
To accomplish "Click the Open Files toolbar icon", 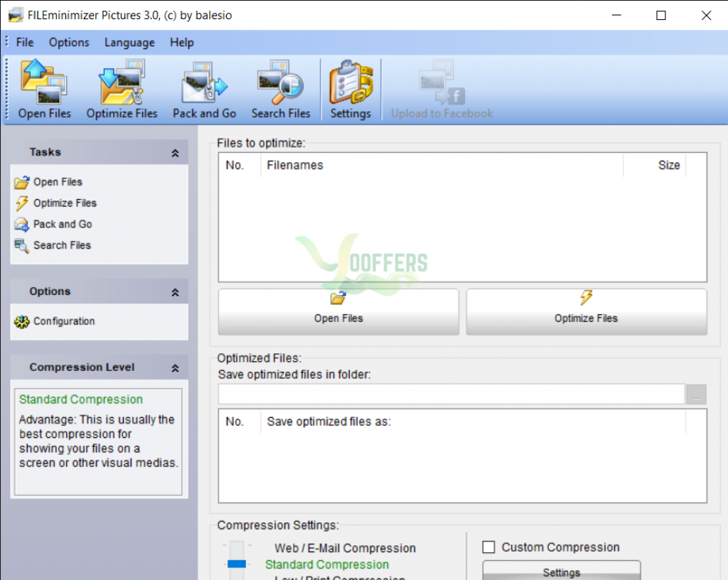I will click(44, 89).
